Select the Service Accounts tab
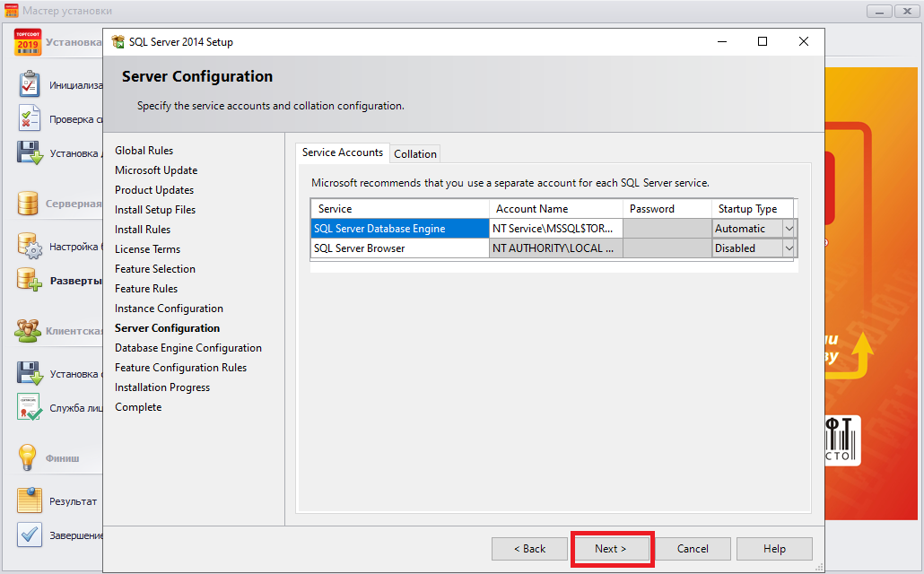 point(343,152)
